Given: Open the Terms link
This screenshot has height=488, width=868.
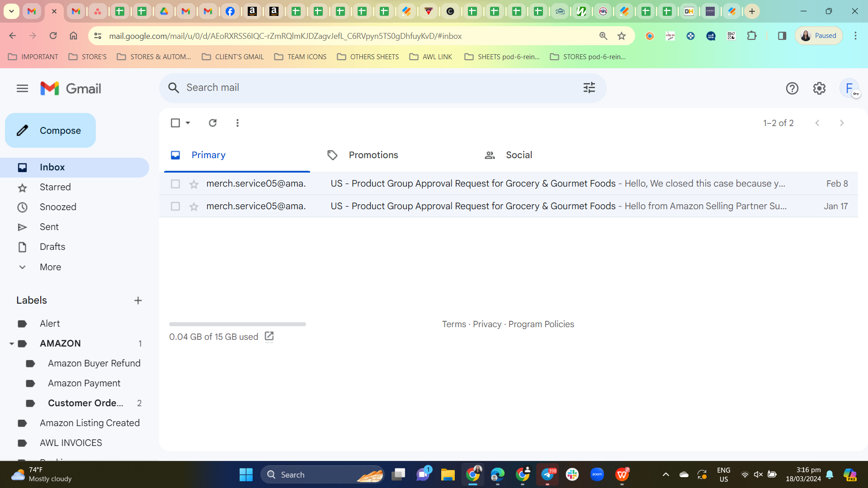Looking at the screenshot, I should pos(454,324).
